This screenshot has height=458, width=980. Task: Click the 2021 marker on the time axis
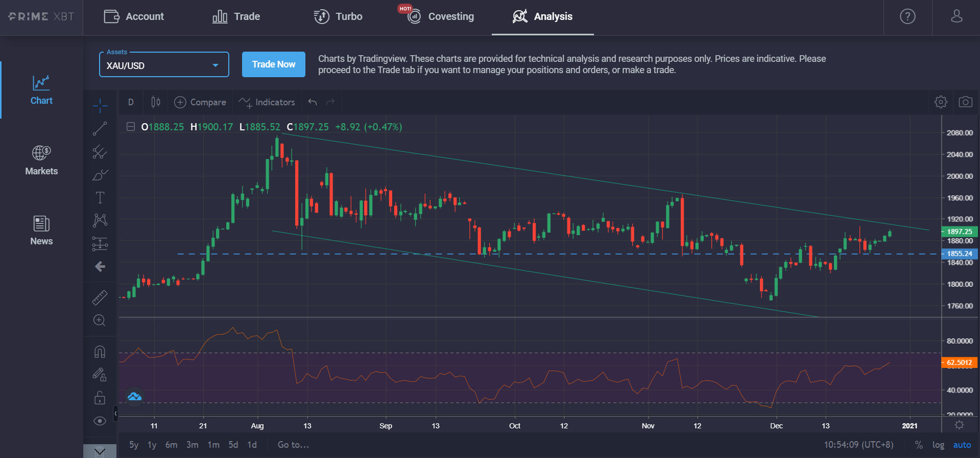910,426
